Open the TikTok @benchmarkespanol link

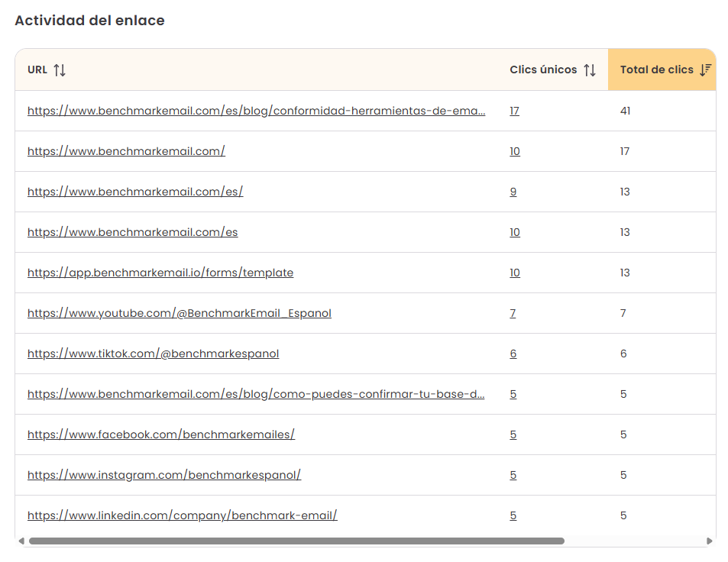click(x=154, y=354)
